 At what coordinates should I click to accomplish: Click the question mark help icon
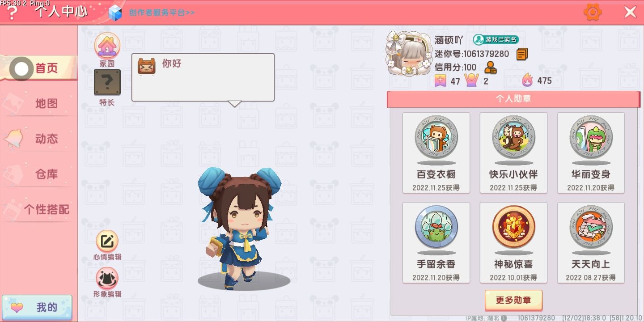(x=12, y=13)
